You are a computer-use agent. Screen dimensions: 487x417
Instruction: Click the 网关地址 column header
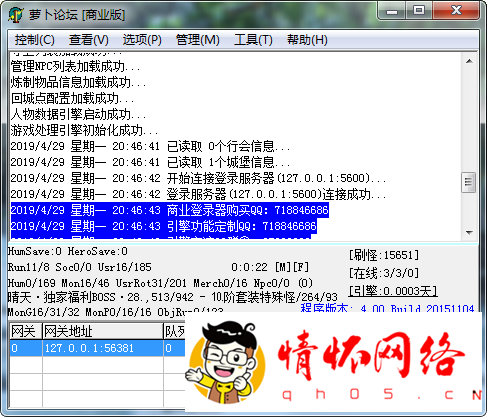point(102,331)
